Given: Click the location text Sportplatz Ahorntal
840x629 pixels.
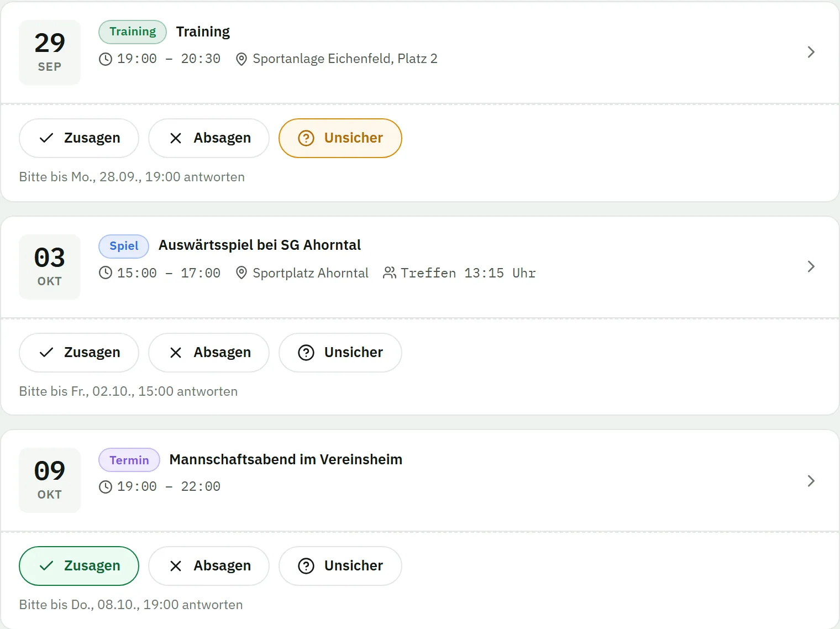Looking at the screenshot, I should pos(311,273).
